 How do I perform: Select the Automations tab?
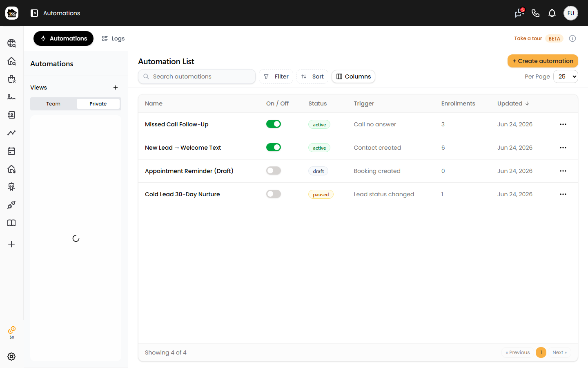(x=63, y=38)
